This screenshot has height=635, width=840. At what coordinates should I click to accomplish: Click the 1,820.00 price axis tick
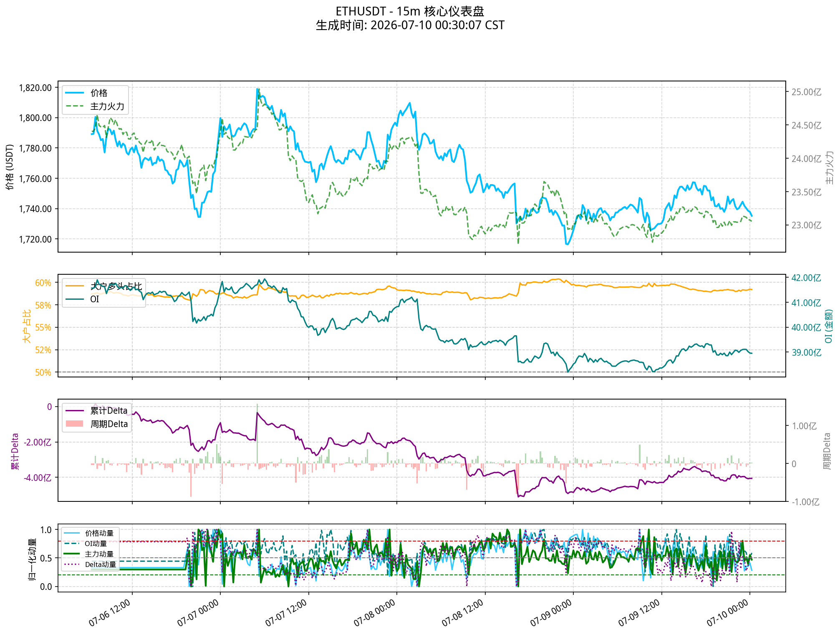click(x=35, y=88)
